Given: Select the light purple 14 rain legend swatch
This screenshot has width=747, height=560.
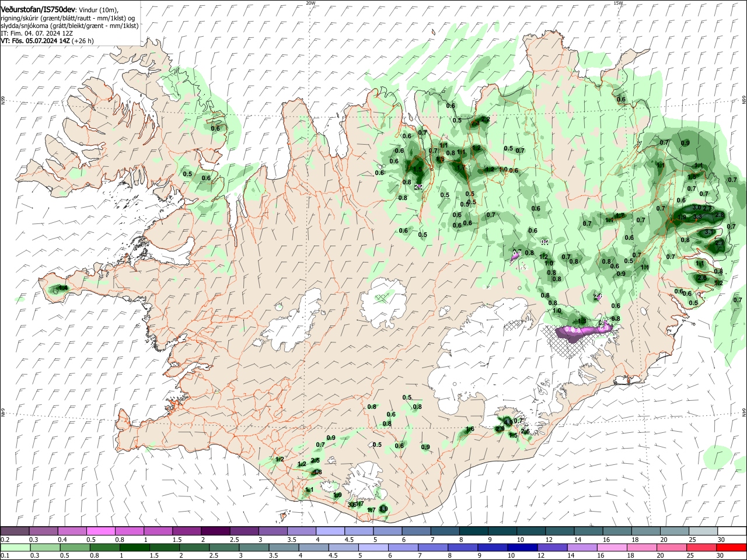Looking at the screenshot, I should 581,547.
